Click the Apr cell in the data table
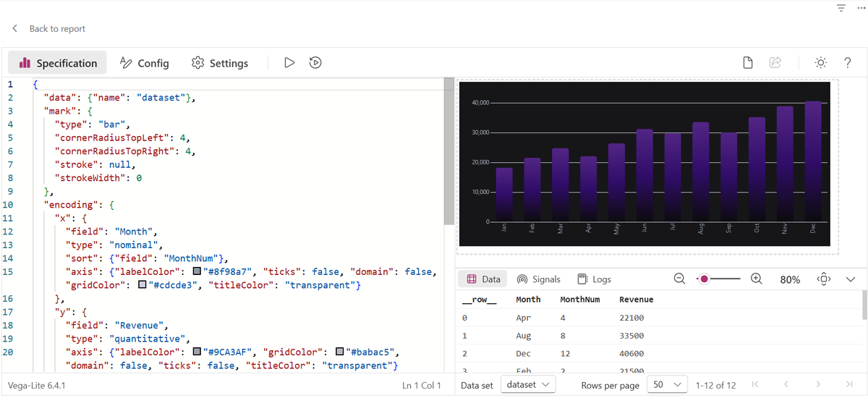The image size is (868, 398). click(524, 318)
